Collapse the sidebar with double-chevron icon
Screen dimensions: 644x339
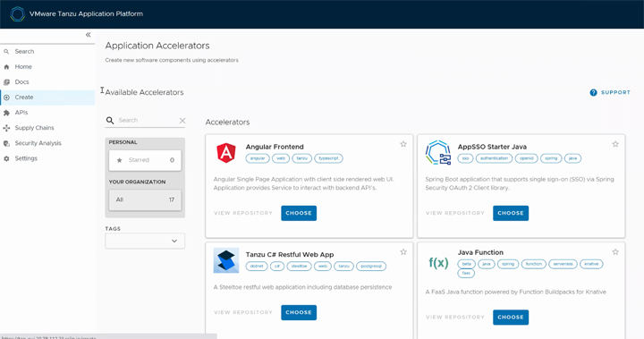88,35
